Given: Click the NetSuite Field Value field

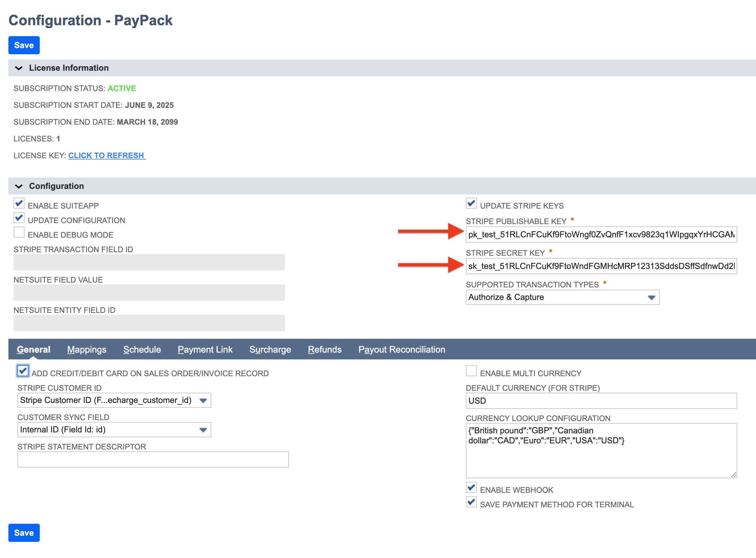Looking at the screenshot, I should [149, 293].
